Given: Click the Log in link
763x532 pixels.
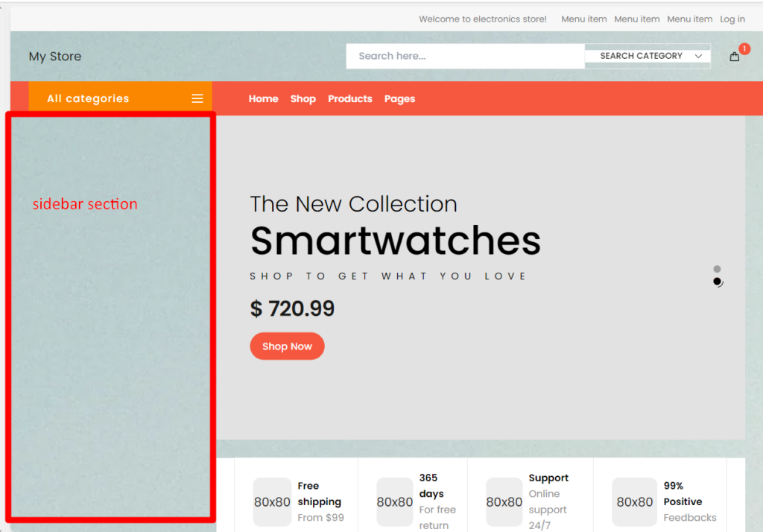Looking at the screenshot, I should [732, 19].
